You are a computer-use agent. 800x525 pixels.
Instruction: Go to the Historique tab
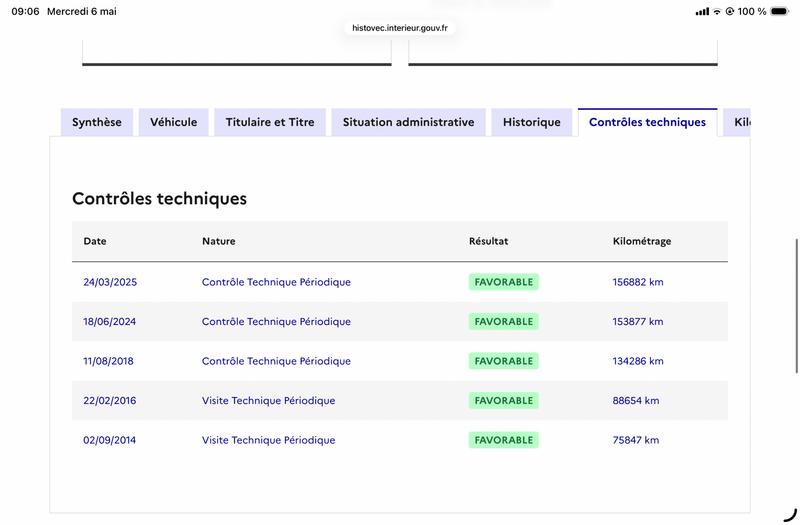(x=532, y=122)
